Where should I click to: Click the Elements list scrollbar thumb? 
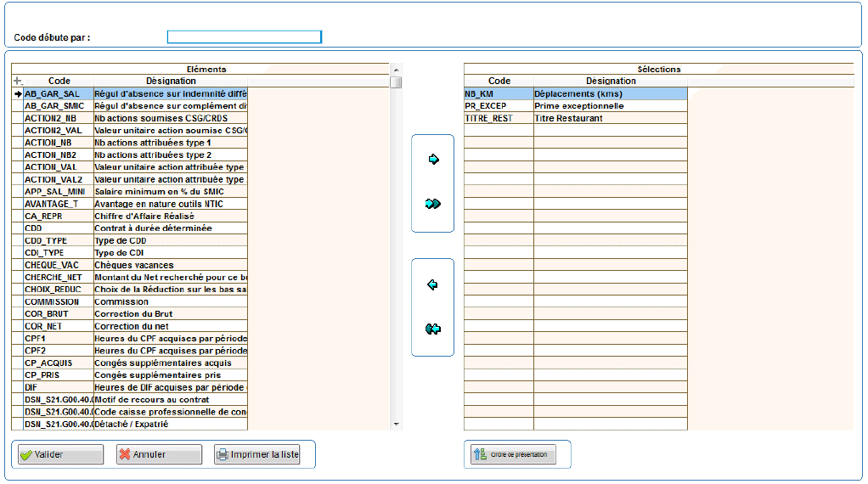coord(396,82)
